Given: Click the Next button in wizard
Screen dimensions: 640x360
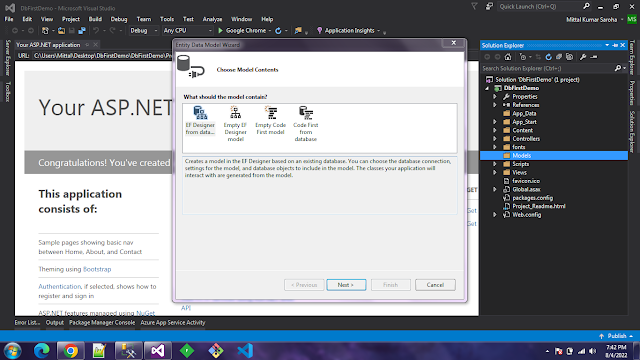Looking at the screenshot, I should 346,285.
